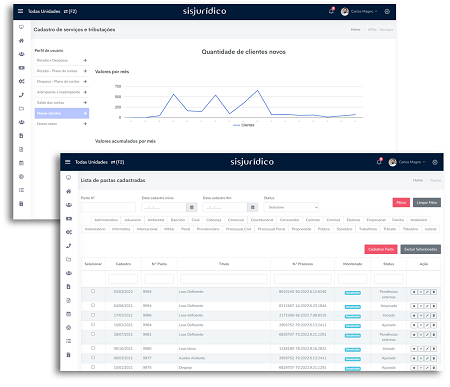Open the gears icon in the front window sidebar

(x=69, y=232)
